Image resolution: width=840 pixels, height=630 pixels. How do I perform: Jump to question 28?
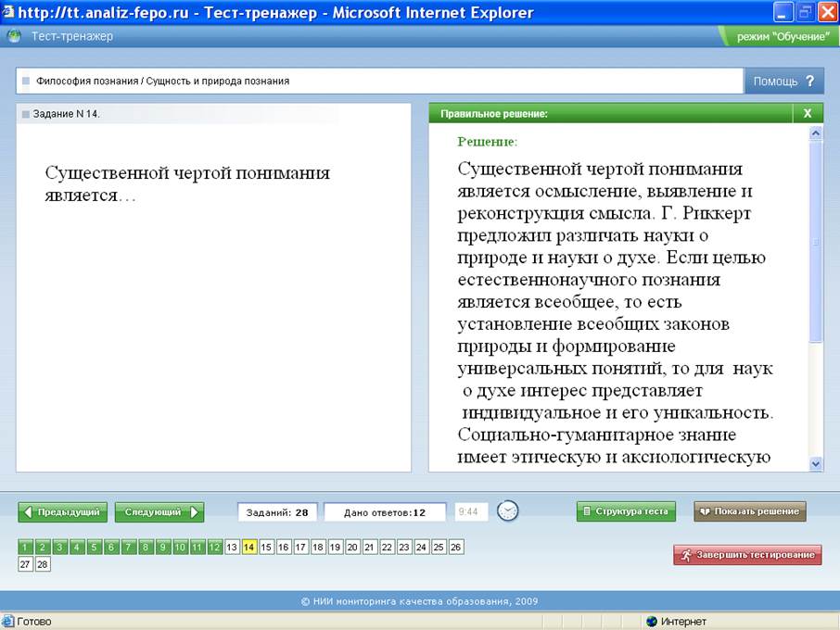coord(43,564)
